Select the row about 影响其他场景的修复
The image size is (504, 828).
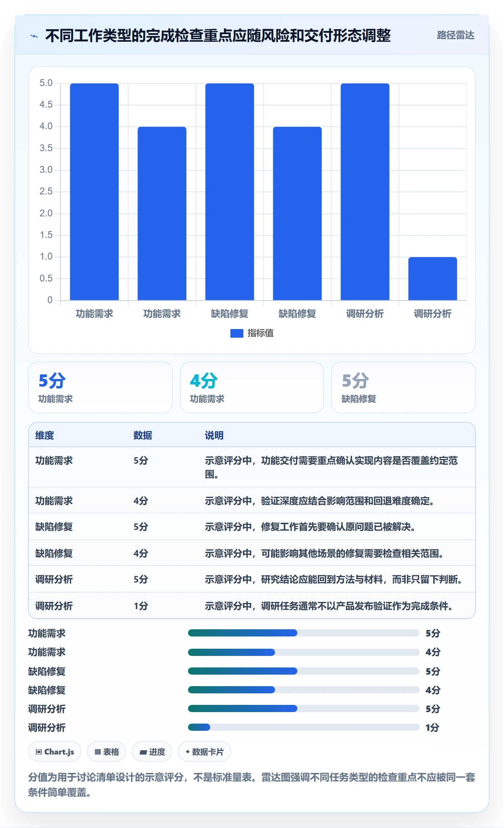tap(252, 553)
